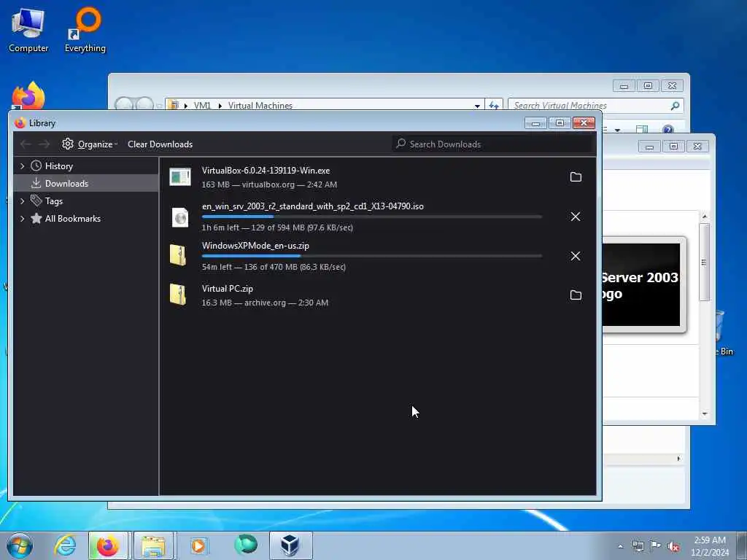Click the network tray icon
747x560 pixels.
(x=638, y=546)
